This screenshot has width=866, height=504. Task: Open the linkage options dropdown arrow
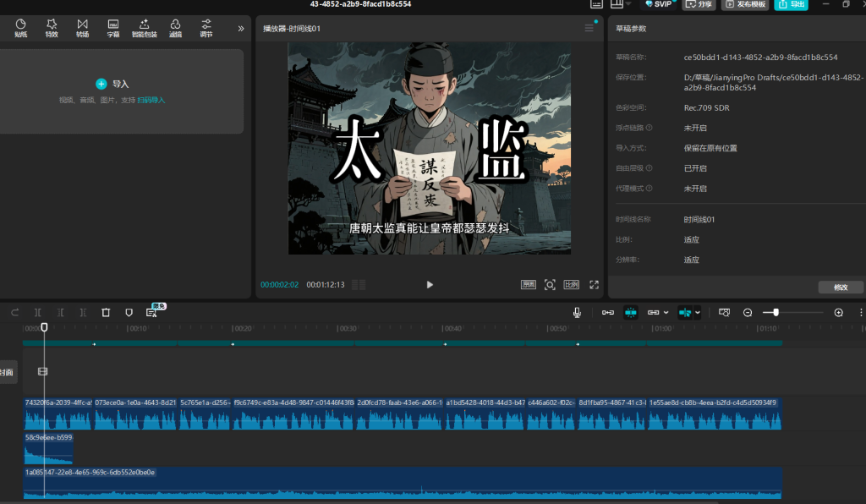click(x=666, y=313)
